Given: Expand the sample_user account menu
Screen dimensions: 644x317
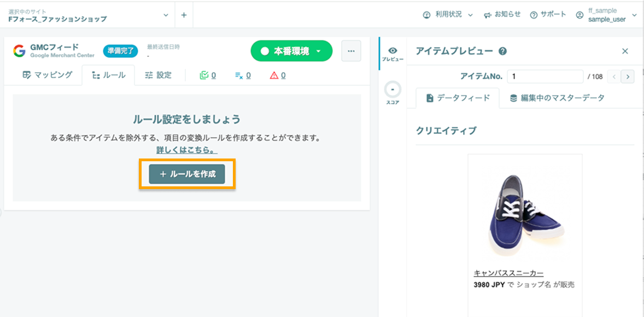Looking at the screenshot, I should [634, 15].
